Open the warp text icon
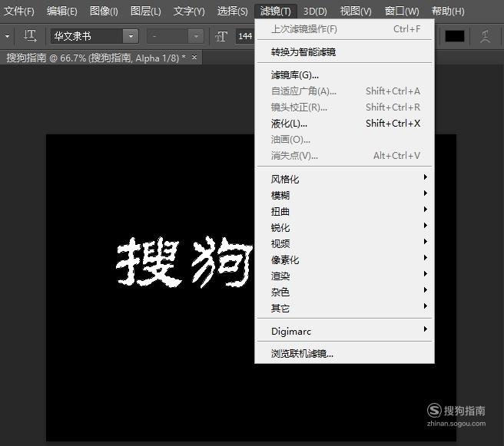504x446 pixels. (x=486, y=36)
